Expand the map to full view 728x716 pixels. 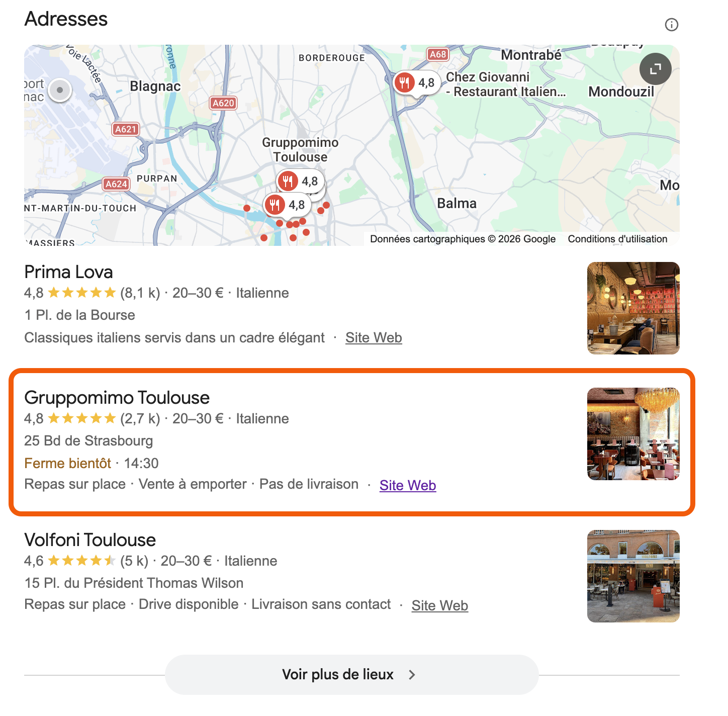655,69
